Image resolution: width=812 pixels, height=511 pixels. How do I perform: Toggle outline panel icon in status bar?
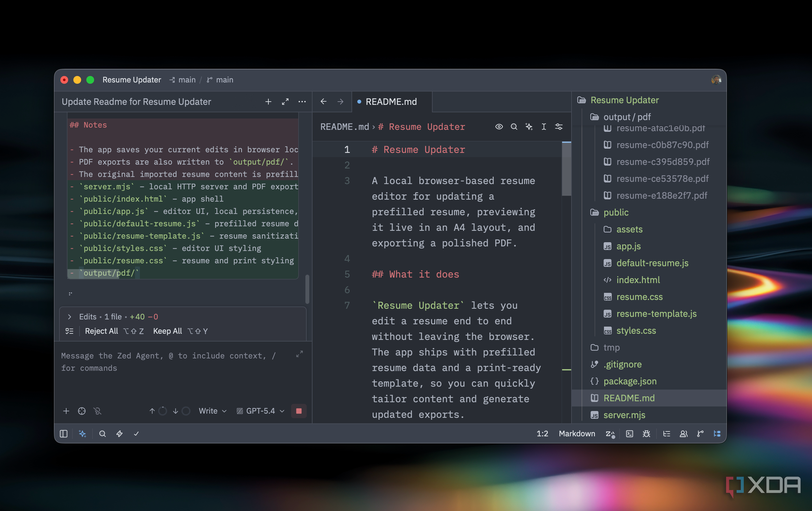tap(666, 433)
